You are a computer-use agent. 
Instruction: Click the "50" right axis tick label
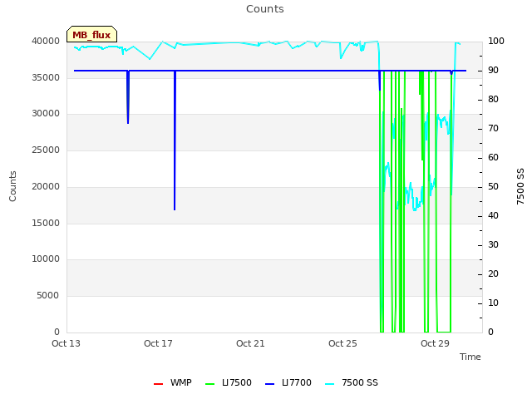[493, 187]
